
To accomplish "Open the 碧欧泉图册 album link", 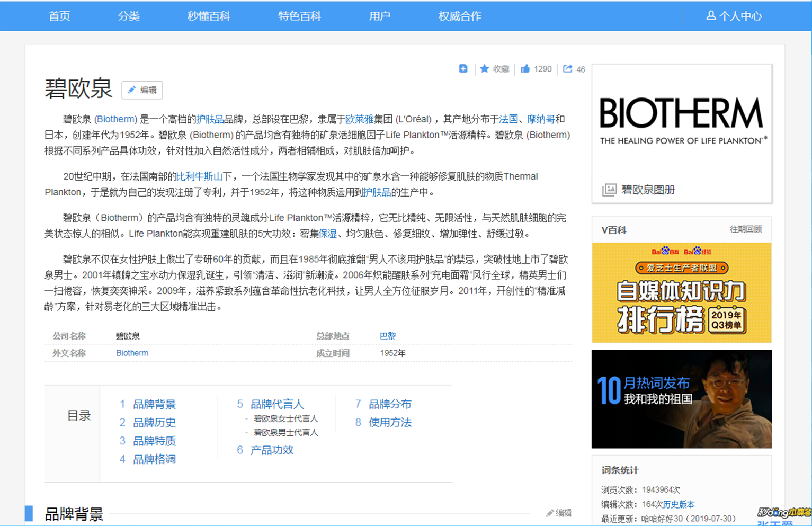I will point(648,190).
